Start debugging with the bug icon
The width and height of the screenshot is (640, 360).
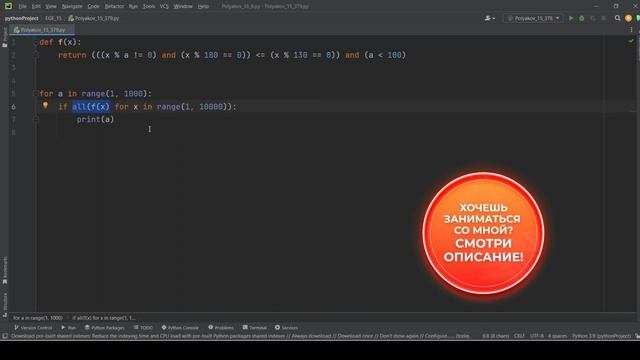coord(582,18)
